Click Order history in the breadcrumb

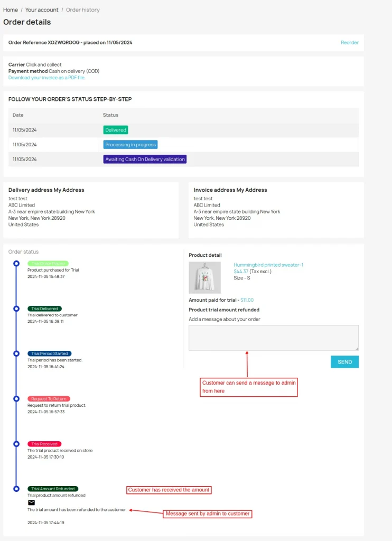click(82, 10)
